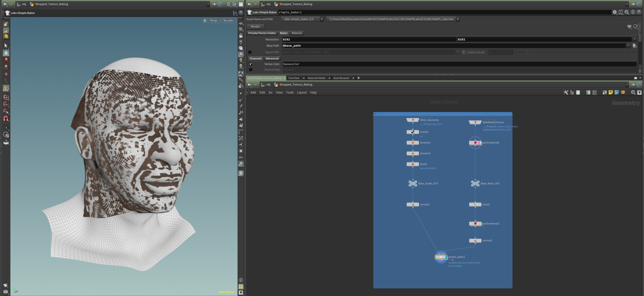This screenshot has width=644, height=296.
Task: Select the blast2 node
Action: pos(413,164)
